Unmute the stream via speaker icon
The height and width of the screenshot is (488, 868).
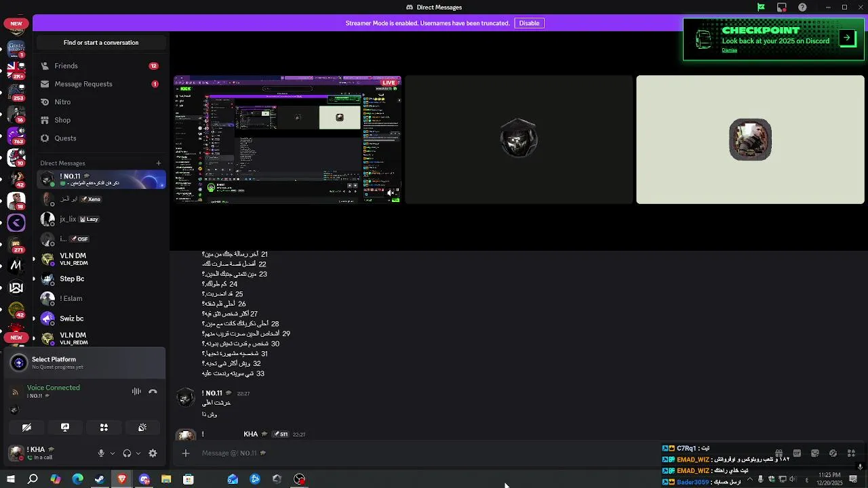[x=391, y=193]
